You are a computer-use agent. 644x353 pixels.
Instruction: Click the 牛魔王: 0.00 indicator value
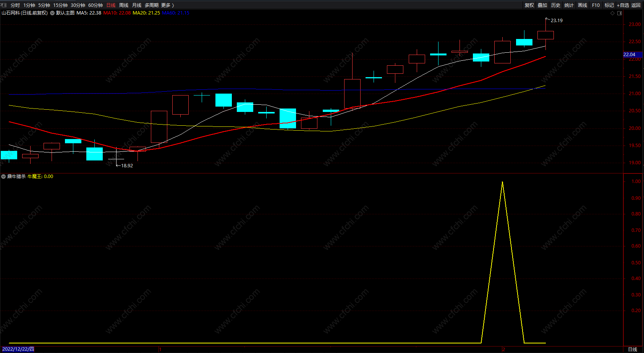click(x=40, y=176)
